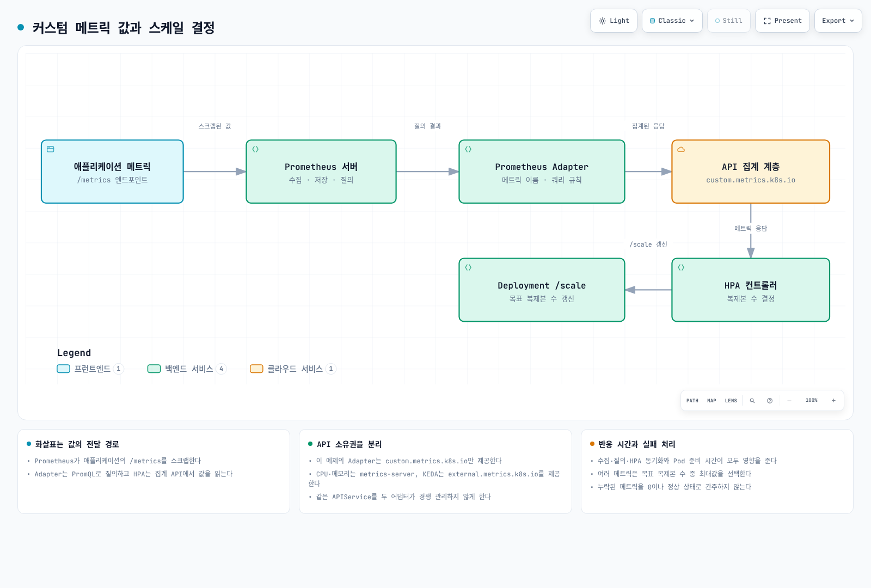Viewport: 871px width, 588px height.
Task: Zoom out with minus button
Action: 789,401
